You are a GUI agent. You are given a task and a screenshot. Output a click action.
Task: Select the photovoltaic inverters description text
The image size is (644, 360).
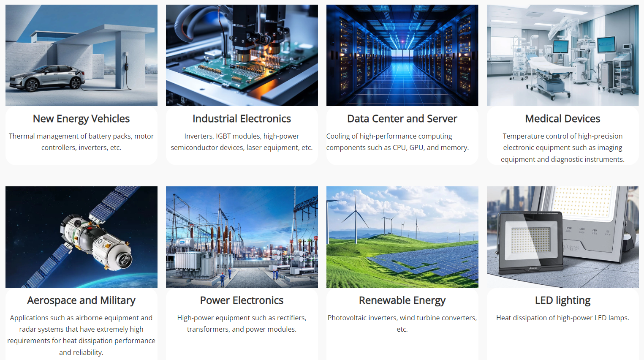coord(402,324)
